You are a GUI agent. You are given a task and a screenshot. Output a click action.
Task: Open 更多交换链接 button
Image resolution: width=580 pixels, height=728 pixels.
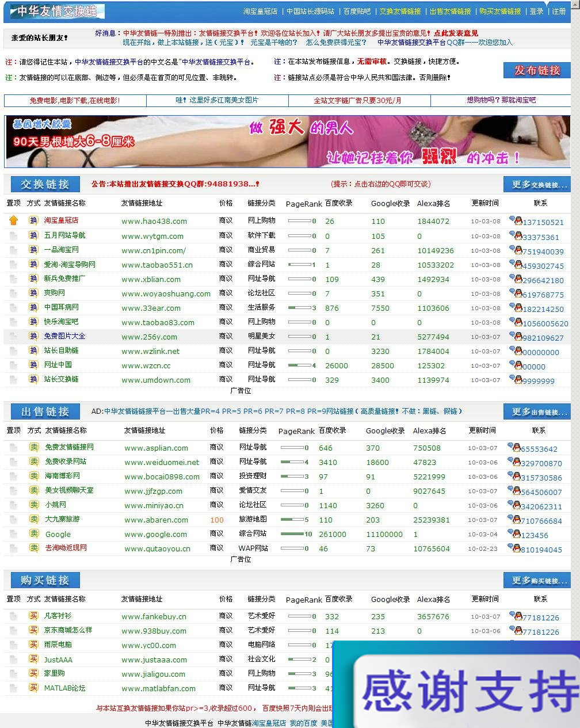537,184
